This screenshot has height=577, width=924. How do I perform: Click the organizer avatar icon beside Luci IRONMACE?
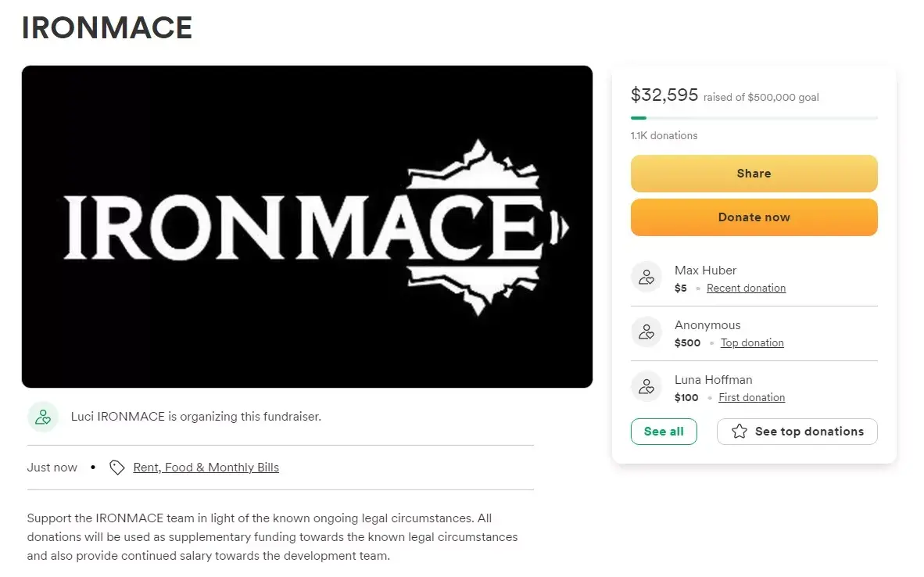point(43,417)
